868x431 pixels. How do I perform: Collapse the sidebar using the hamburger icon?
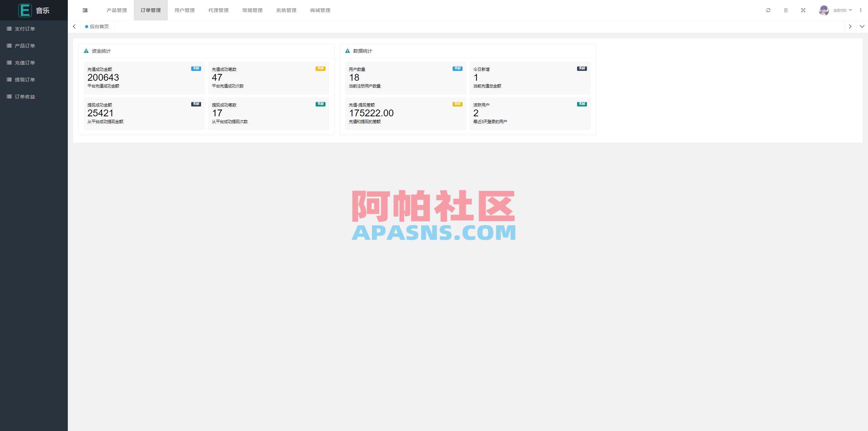[x=85, y=10]
